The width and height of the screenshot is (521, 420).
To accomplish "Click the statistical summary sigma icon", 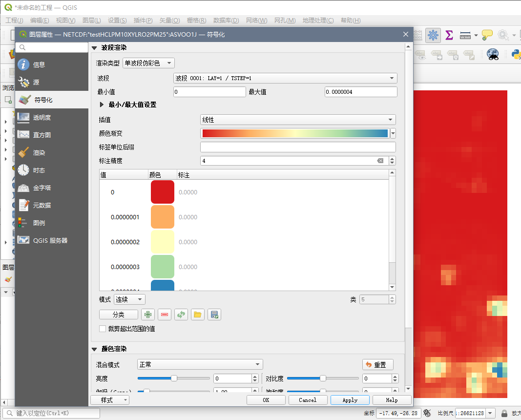I will click(x=449, y=35).
